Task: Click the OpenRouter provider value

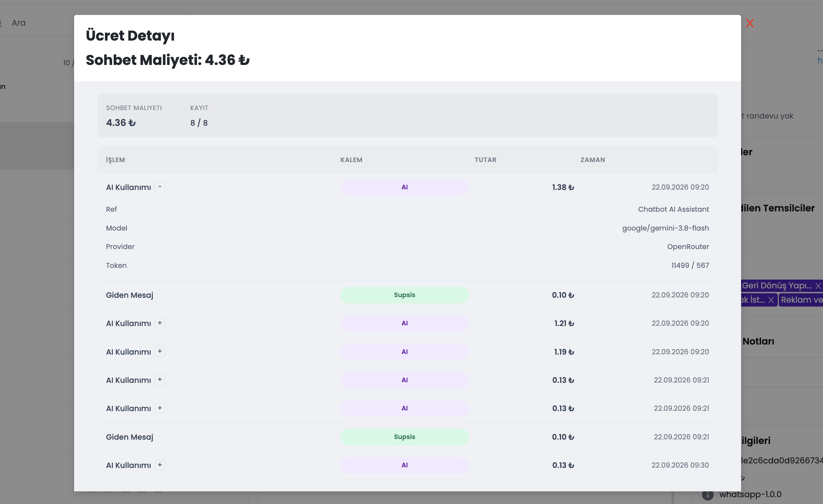Action: click(x=688, y=247)
